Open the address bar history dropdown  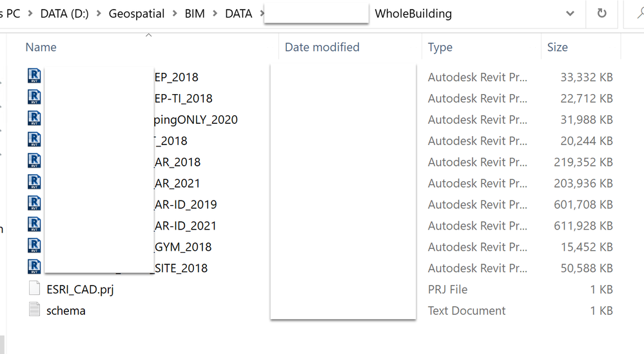click(570, 14)
